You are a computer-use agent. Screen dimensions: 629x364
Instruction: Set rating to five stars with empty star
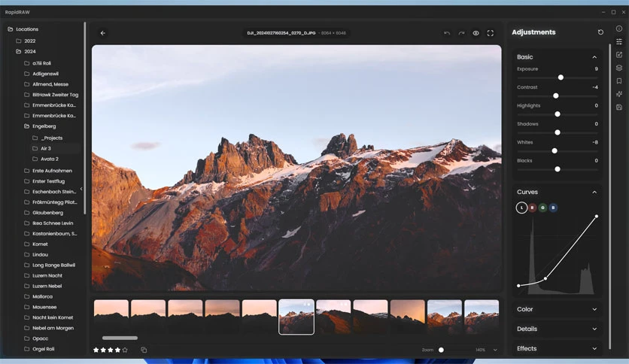tap(125, 350)
